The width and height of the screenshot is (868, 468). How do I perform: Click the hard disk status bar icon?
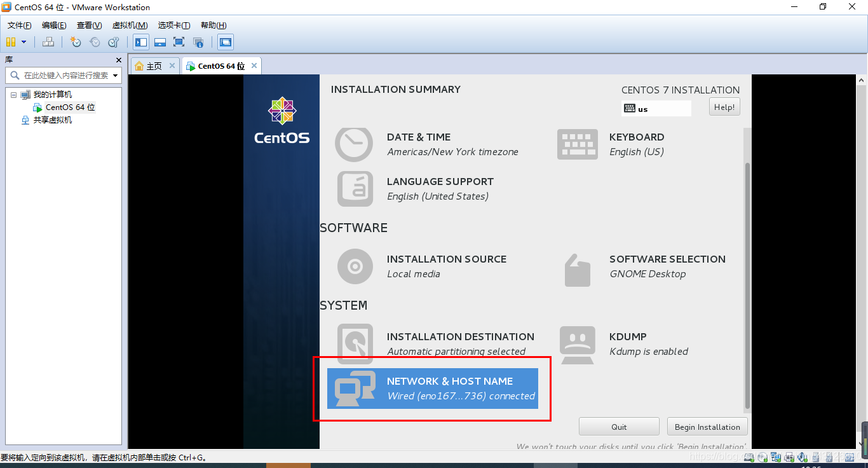pos(749,457)
